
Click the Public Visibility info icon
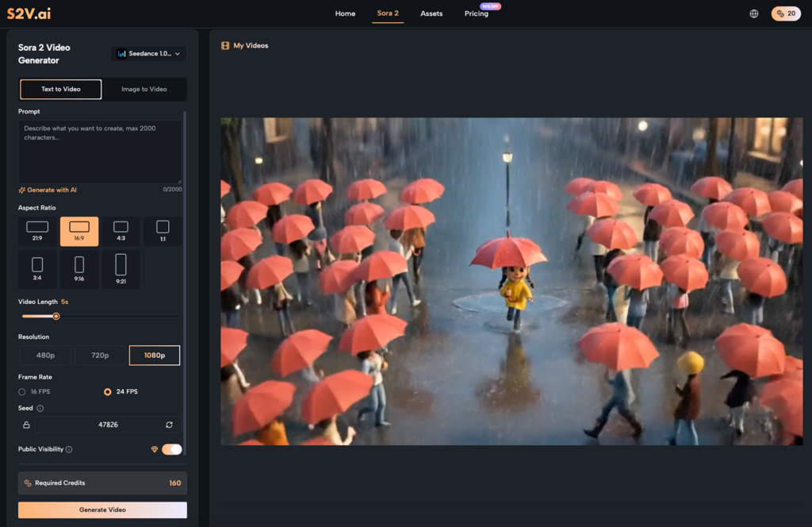point(69,449)
